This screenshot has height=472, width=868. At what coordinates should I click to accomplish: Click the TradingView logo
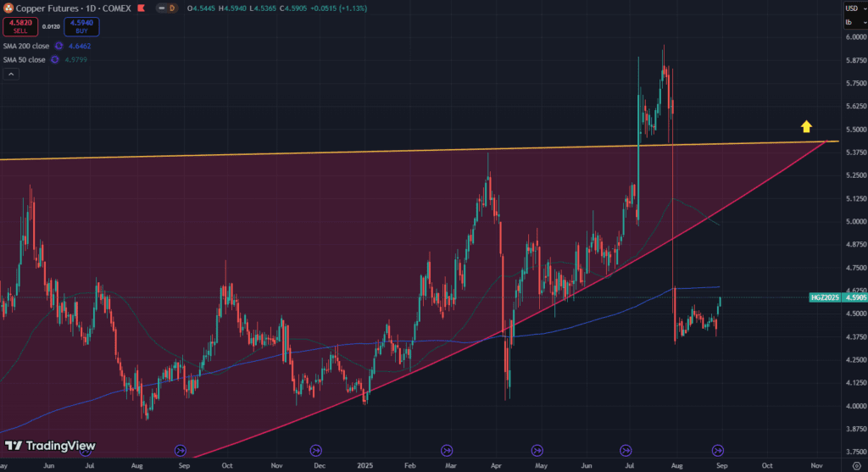point(50,446)
